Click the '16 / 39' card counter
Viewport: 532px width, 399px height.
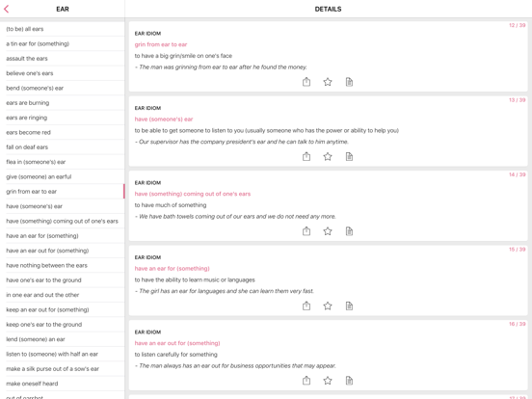point(518,324)
